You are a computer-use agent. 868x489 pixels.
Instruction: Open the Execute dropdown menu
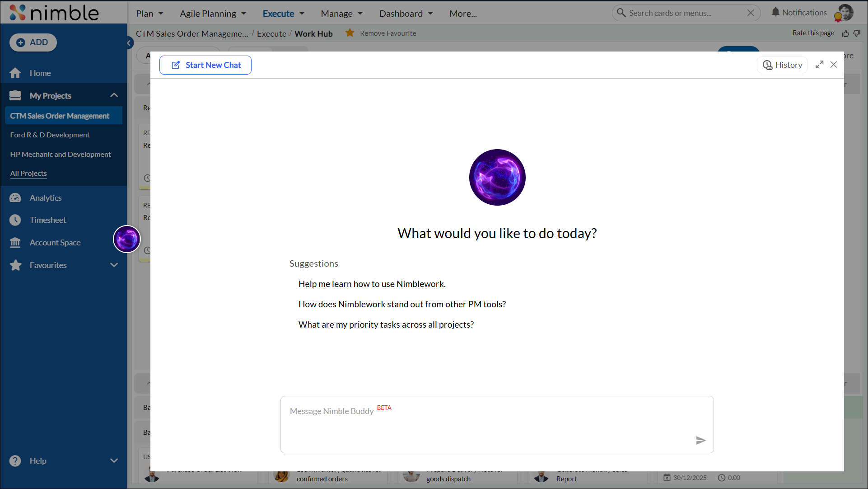click(284, 14)
